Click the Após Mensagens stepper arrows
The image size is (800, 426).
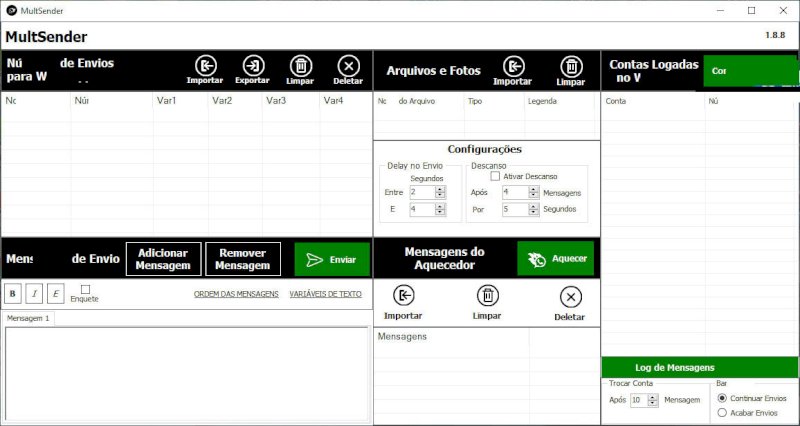pos(534,192)
